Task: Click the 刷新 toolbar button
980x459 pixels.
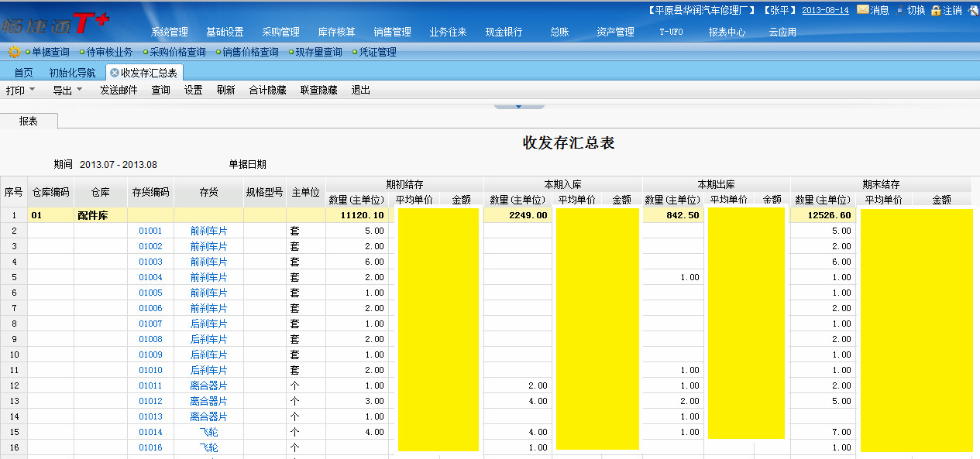Action: 225,90
